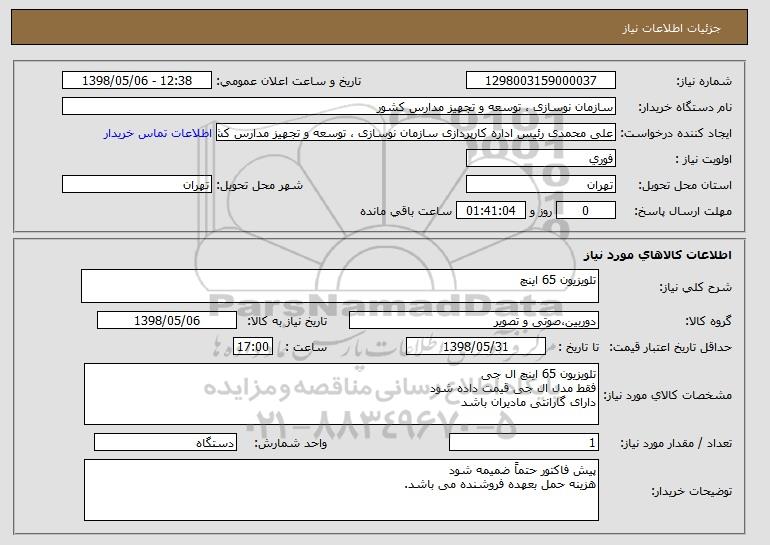Image resolution: width=770 pixels, height=545 pixels.
Task: Click the remaining time field 01:41:04
Action: pos(491,211)
